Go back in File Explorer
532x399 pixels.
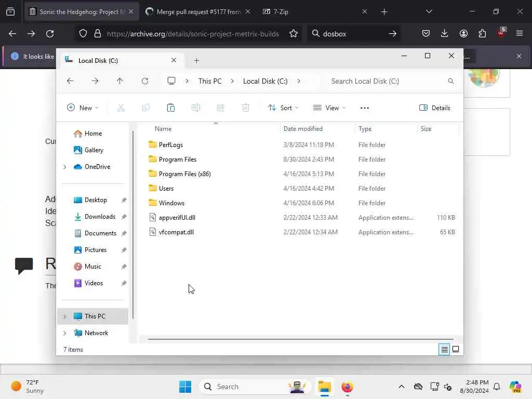click(x=70, y=81)
